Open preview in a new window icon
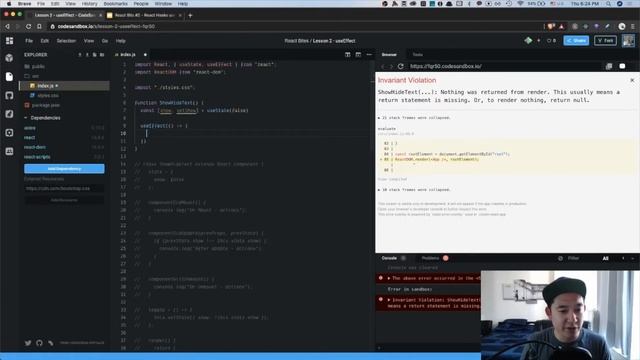Screen dimensions: 640x360 609,66
